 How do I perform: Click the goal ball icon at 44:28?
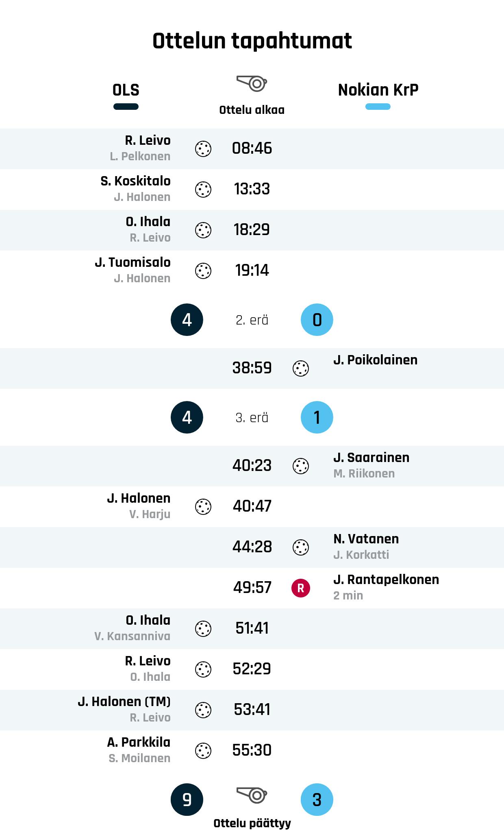coord(301,547)
